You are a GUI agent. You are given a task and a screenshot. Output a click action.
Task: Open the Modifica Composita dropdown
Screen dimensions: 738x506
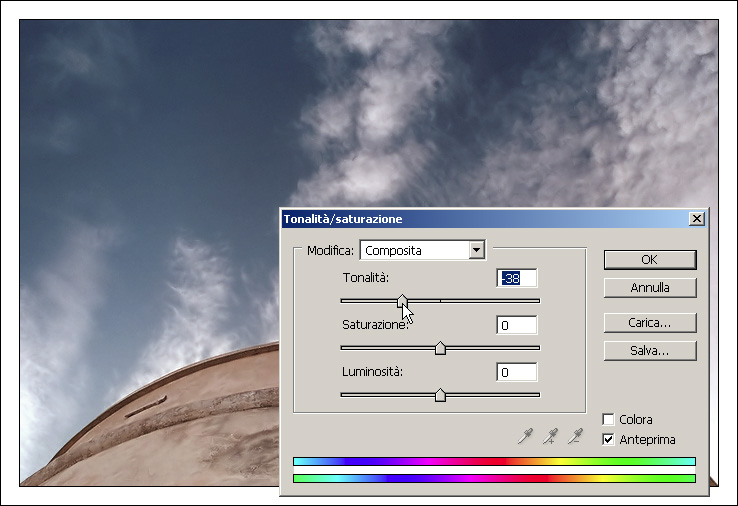pyautogui.click(x=423, y=250)
